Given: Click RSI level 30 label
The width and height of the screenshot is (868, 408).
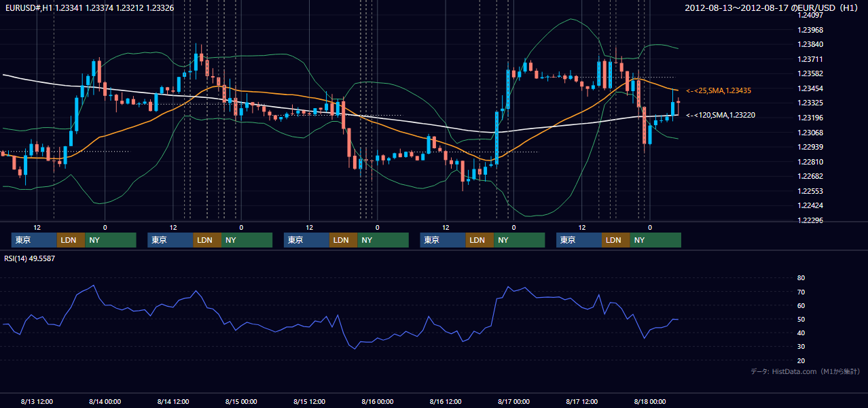Looking at the screenshot, I should tap(801, 347).
